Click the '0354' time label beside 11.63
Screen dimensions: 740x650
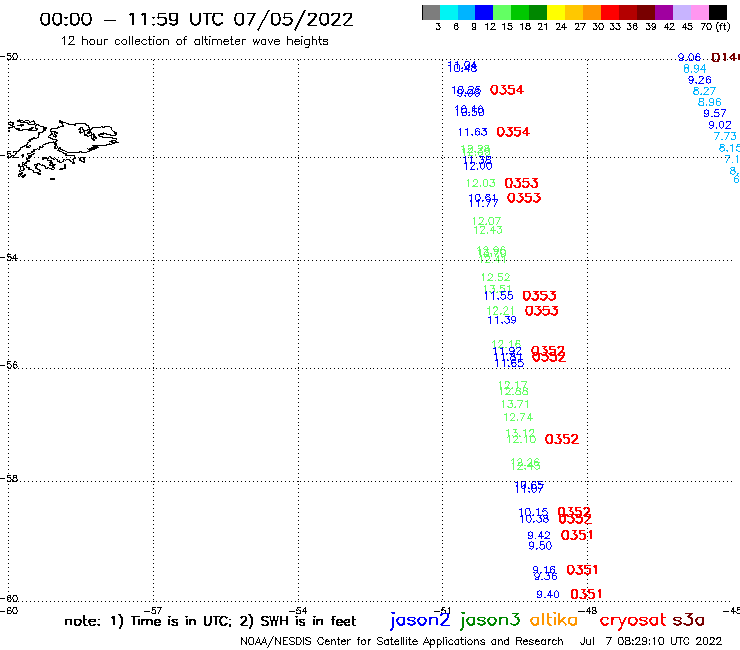click(x=513, y=132)
